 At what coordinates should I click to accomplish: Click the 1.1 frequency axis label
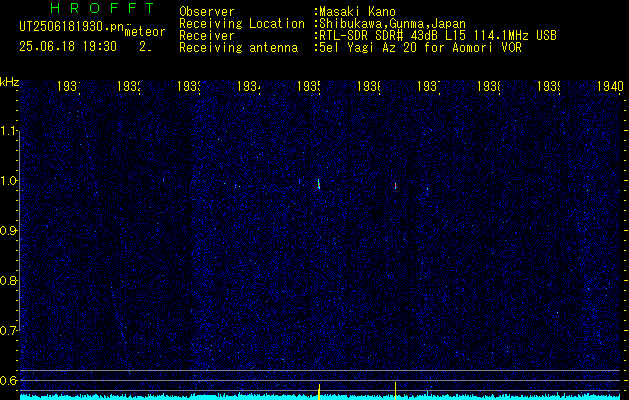(x=9, y=131)
